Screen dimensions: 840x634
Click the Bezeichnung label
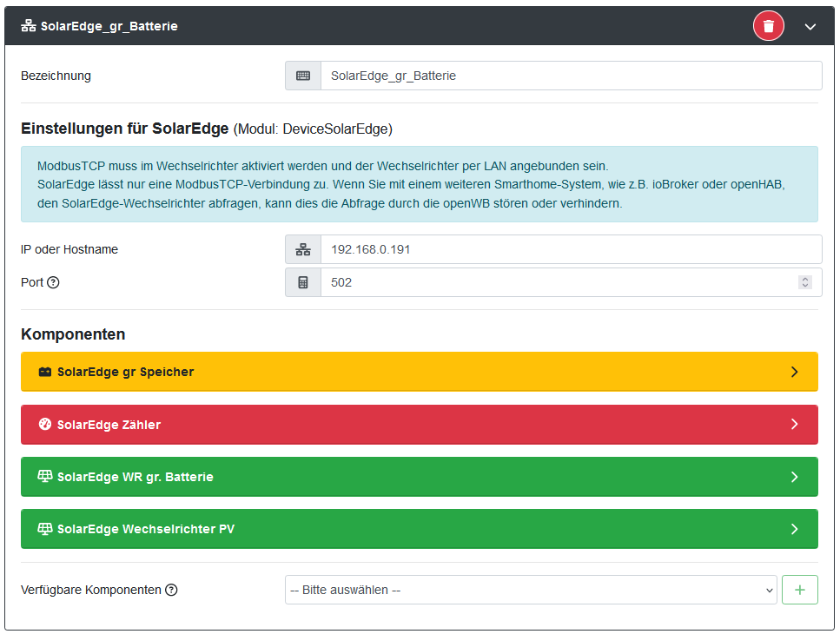point(56,76)
